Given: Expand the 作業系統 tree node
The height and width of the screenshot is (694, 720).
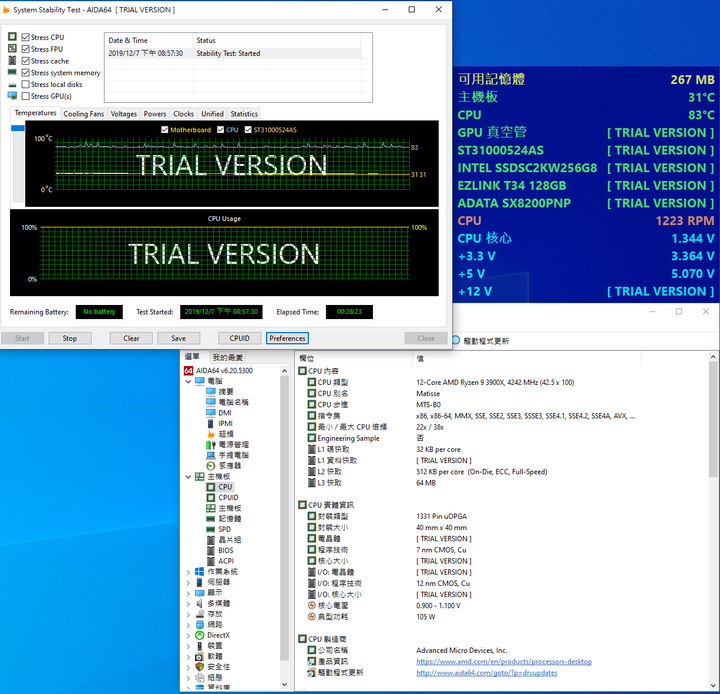Looking at the screenshot, I should pyautogui.click(x=188, y=572).
